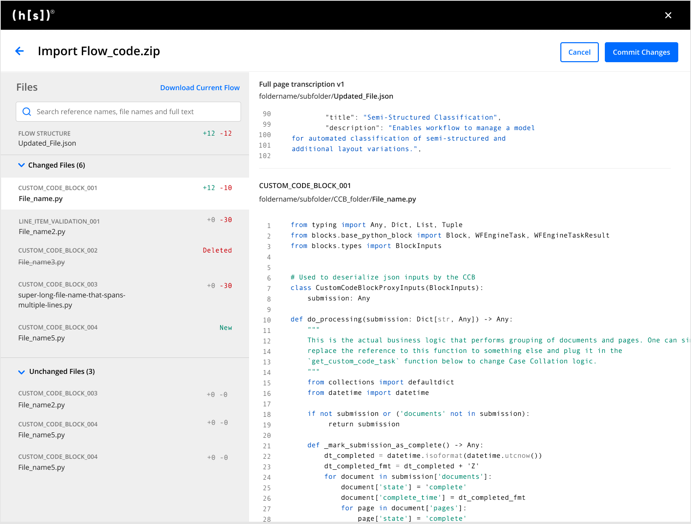Screen dimensions: 691x524
Task: Click 'Full page transcription v1' heading
Action: (x=301, y=84)
